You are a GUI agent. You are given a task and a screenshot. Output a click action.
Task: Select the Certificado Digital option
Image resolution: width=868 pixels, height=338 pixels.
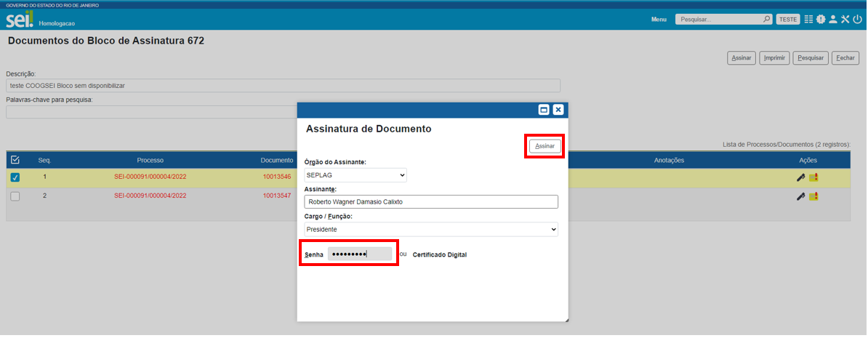439,254
